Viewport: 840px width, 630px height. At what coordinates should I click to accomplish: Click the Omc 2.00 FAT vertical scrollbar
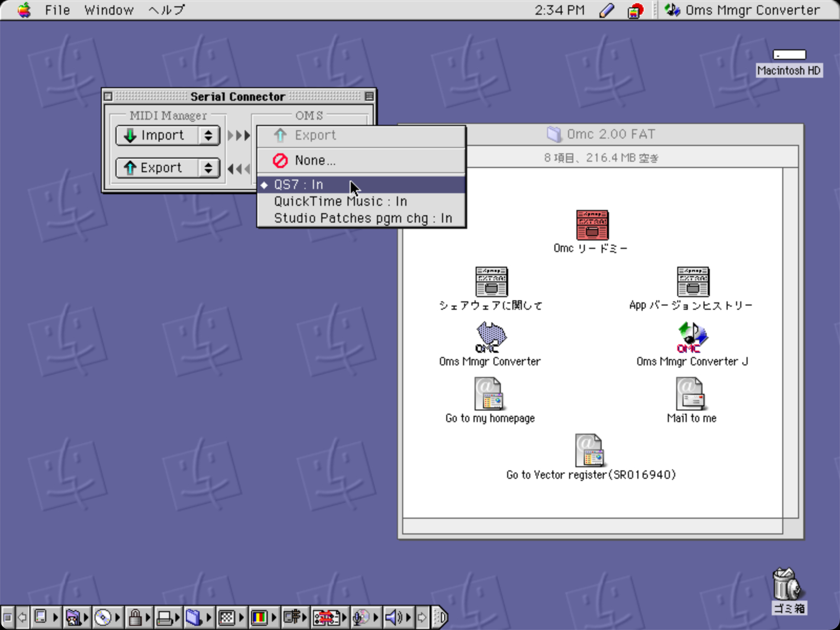(x=790, y=341)
